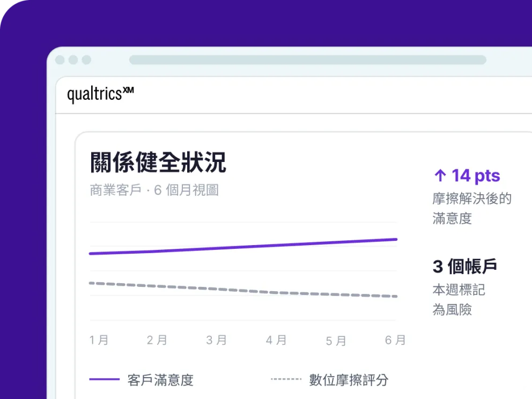Screen dimensions: 532x399
Task: Click the upward arrow beside 14 pts
Action: pyautogui.click(x=440, y=175)
